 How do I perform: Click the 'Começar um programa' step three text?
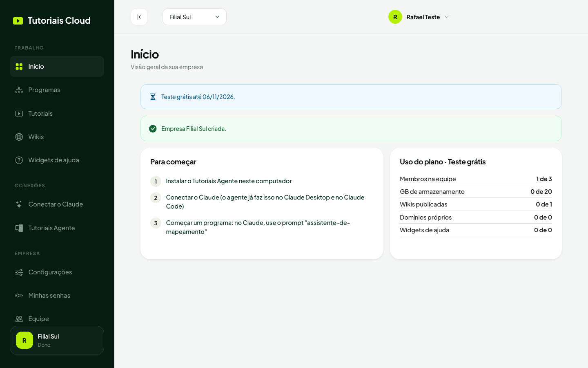258,227
